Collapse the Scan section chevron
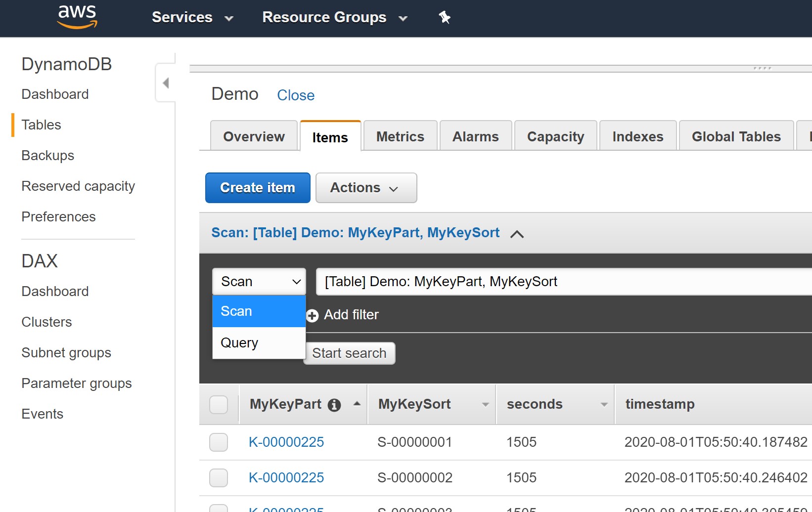Viewport: 812px width, 512px height. pyautogui.click(x=517, y=234)
